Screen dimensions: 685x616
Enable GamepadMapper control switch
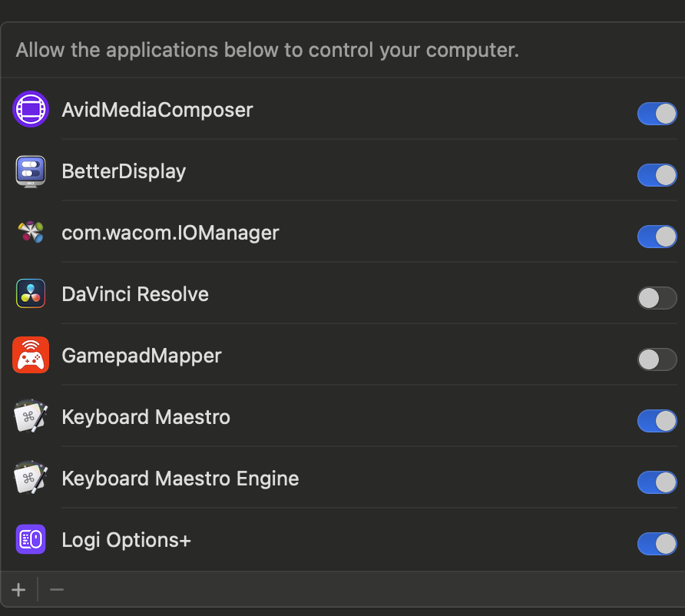pos(657,359)
